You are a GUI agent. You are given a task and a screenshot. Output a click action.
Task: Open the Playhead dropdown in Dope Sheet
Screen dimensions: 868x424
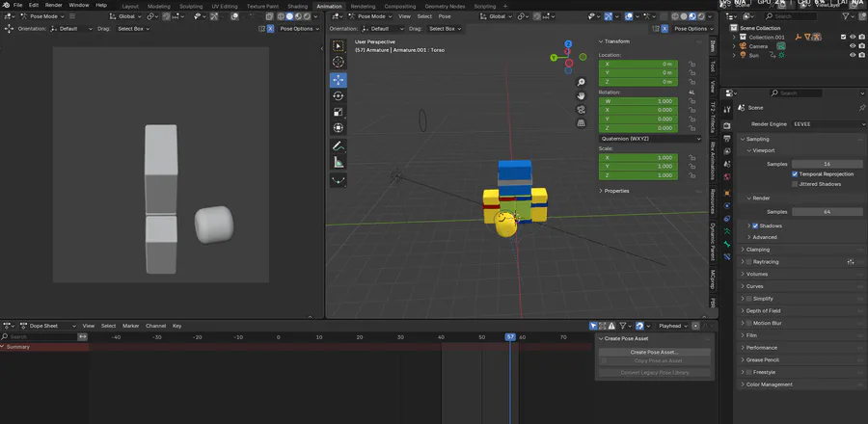(x=673, y=326)
